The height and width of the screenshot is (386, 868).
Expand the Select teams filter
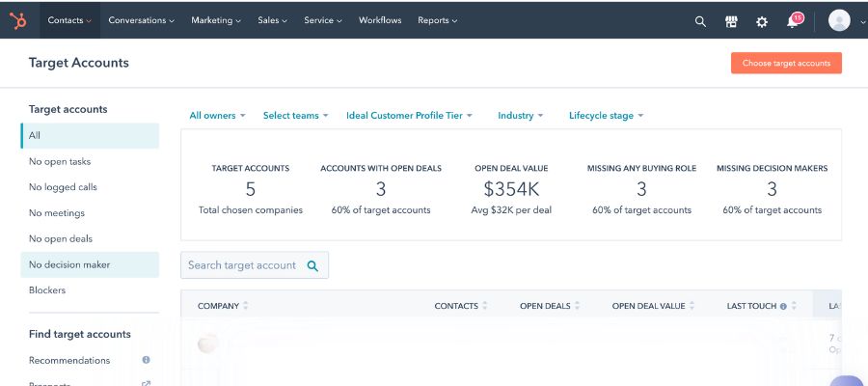(x=296, y=116)
